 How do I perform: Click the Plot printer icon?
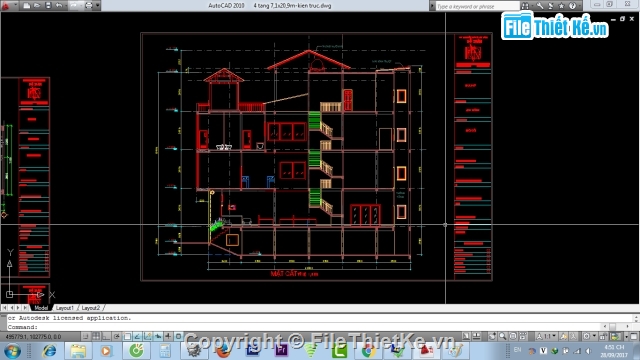(x=89, y=6)
